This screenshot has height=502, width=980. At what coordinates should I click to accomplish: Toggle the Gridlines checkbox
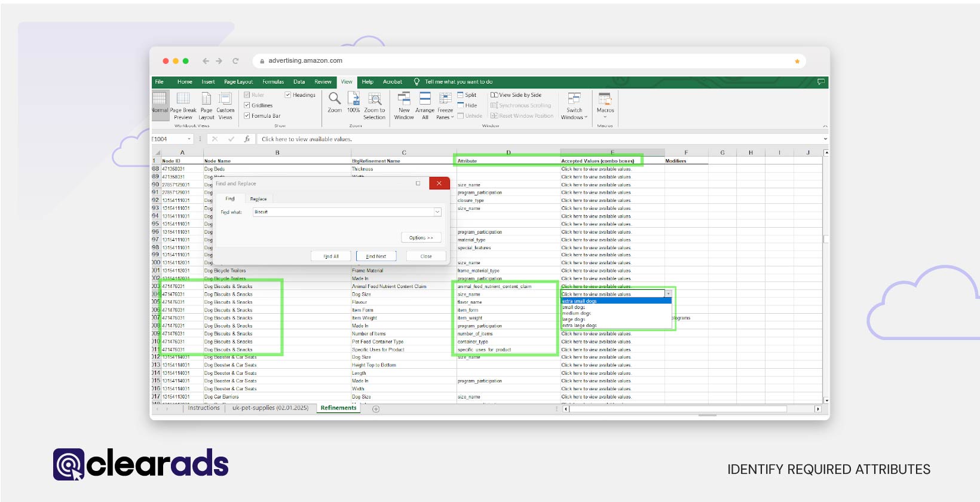point(247,105)
